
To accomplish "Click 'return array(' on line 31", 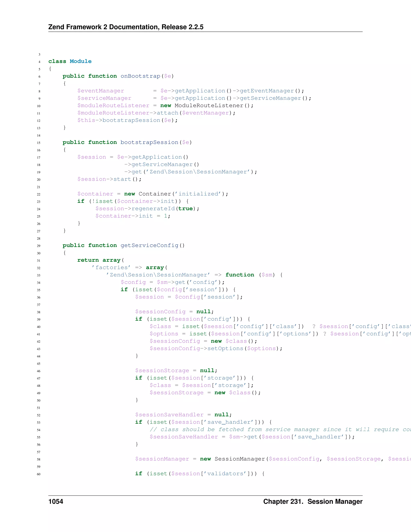I will pos(101,260).
